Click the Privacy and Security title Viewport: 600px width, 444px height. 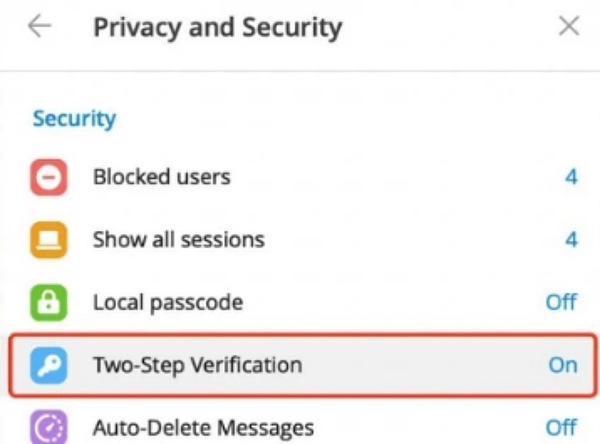217,27
